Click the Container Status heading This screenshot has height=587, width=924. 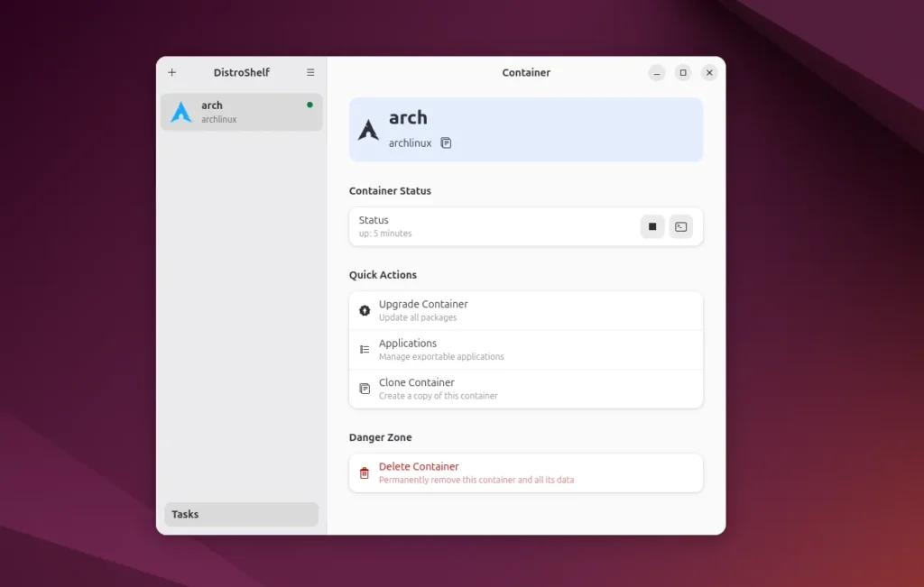tap(390, 191)
